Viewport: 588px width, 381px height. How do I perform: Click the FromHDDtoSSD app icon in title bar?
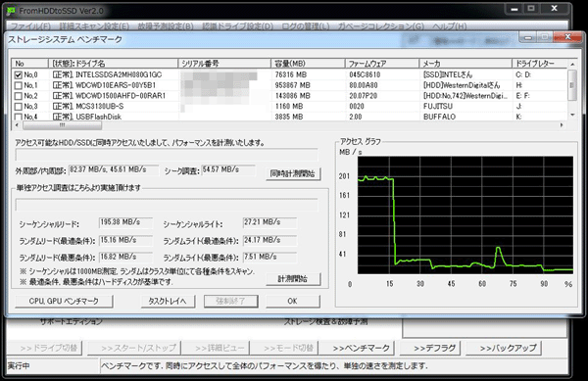(12, 11)
